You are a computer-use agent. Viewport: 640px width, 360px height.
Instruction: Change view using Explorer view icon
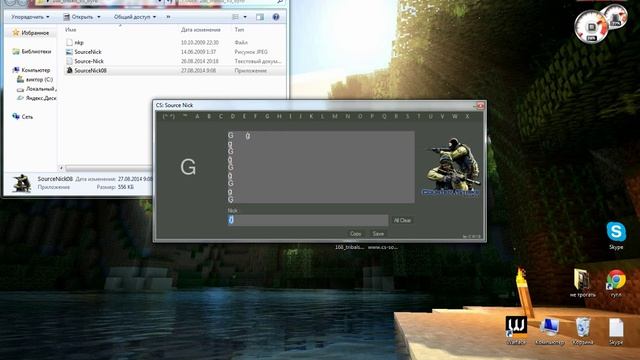click(x=236, y=17)
